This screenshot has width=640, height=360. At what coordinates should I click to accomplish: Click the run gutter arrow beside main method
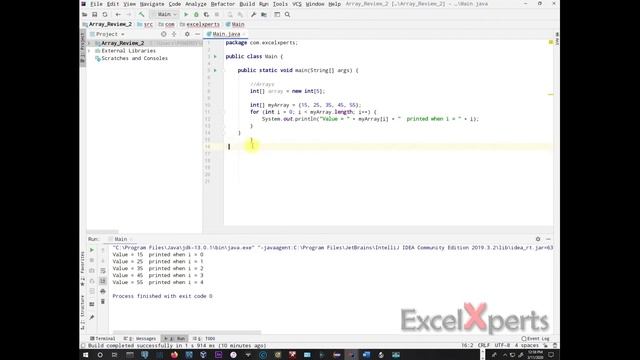tap(216, 70)
